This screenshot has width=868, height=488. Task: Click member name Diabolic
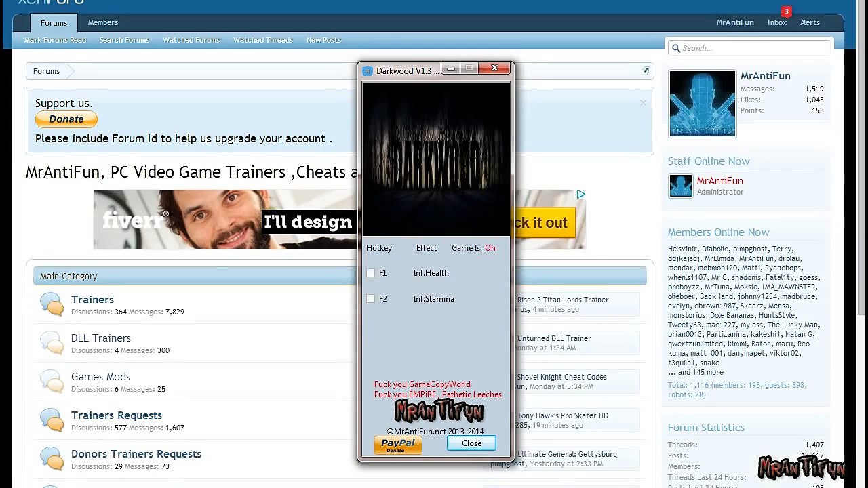pos(715,249)
